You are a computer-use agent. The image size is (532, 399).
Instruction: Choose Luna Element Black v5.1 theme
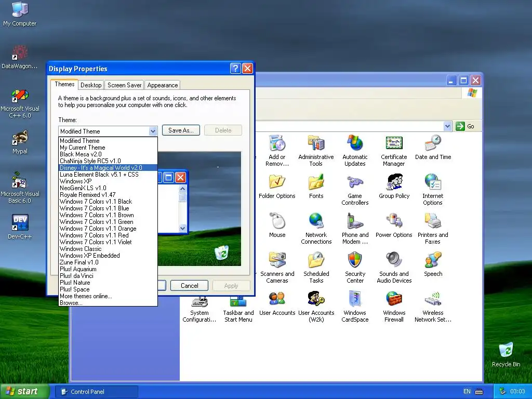pyautogui.click(x=108, y=175)
